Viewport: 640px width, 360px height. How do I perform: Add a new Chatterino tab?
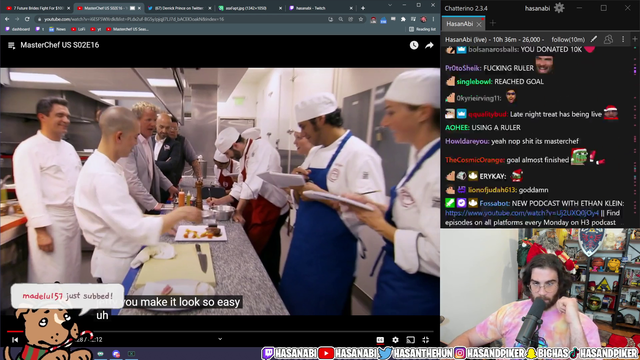493,23
